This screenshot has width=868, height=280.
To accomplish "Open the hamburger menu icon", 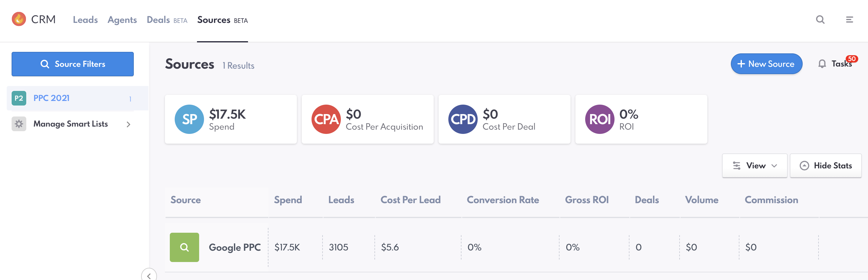I will [x=849, y=20].
